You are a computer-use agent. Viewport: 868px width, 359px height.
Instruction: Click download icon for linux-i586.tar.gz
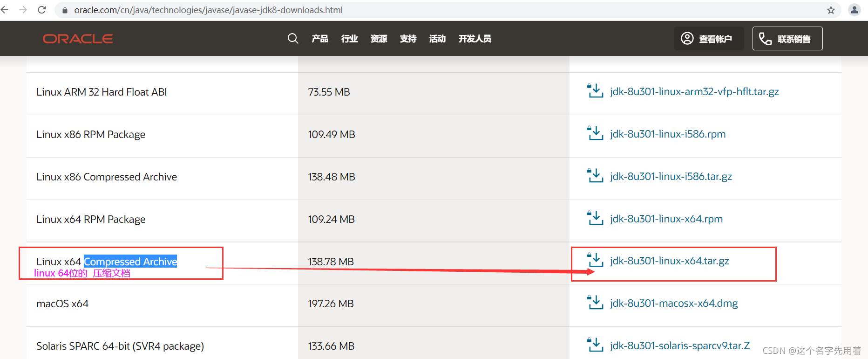coord(595,176)
